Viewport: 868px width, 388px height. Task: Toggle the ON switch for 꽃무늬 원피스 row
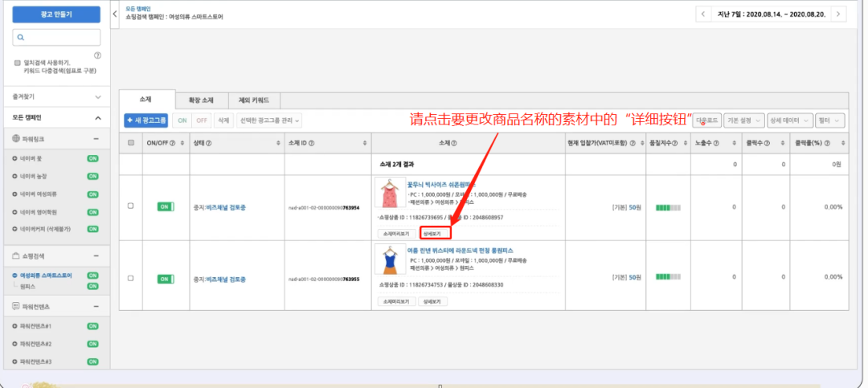tap(166, 207)
